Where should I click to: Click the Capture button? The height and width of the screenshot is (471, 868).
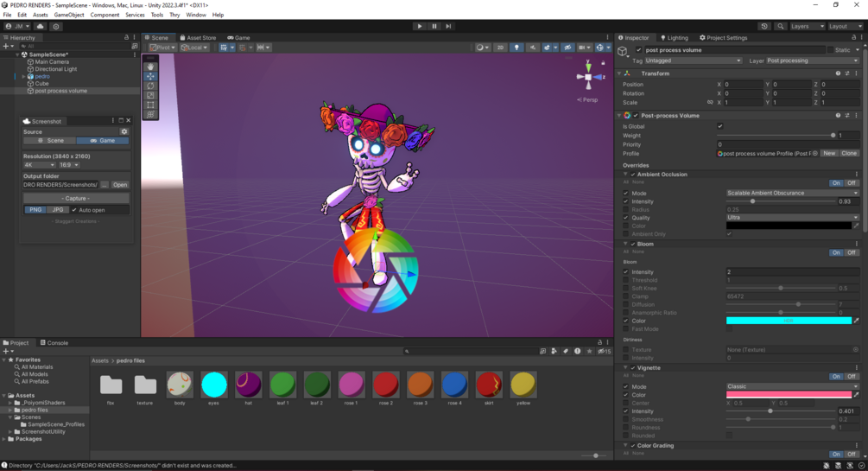pos(76,199)
